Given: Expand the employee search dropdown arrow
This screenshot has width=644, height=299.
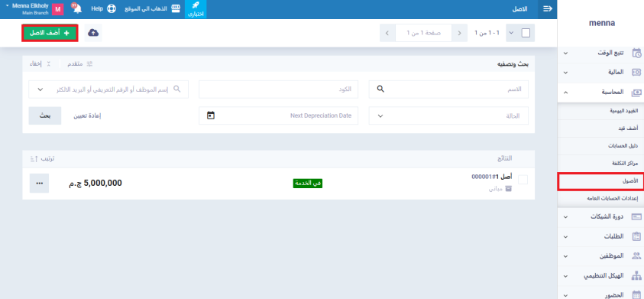Looking at the screenshot, I should tap(40, 89).
